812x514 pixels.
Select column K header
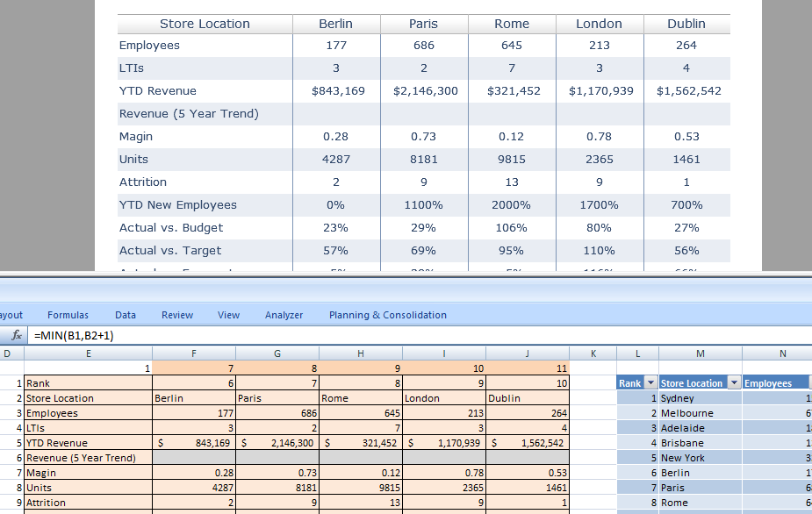pos(593,353)
